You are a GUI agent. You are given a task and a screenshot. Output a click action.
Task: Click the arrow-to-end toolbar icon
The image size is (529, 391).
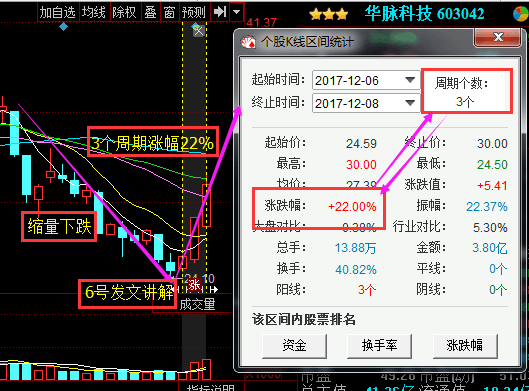(220, 12)
